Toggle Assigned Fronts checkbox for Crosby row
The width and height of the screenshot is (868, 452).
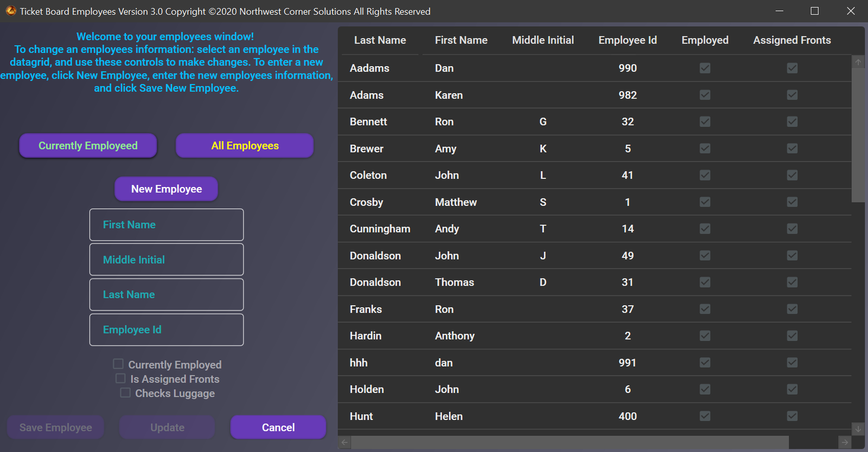[792, 202]
